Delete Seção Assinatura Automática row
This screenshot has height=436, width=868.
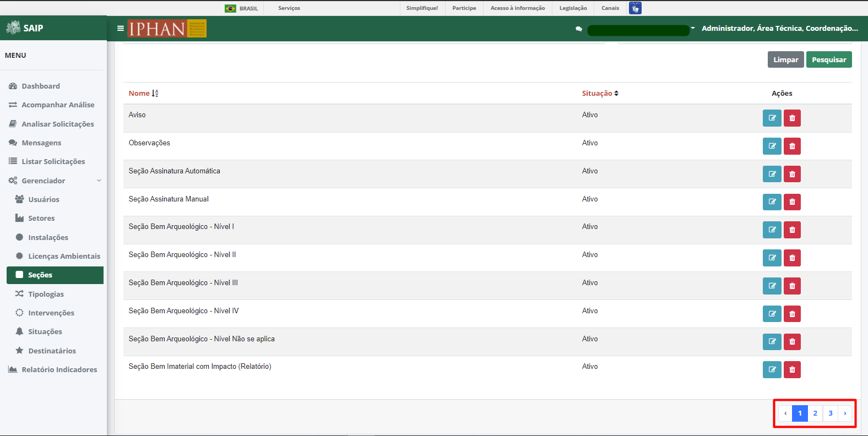792,174
